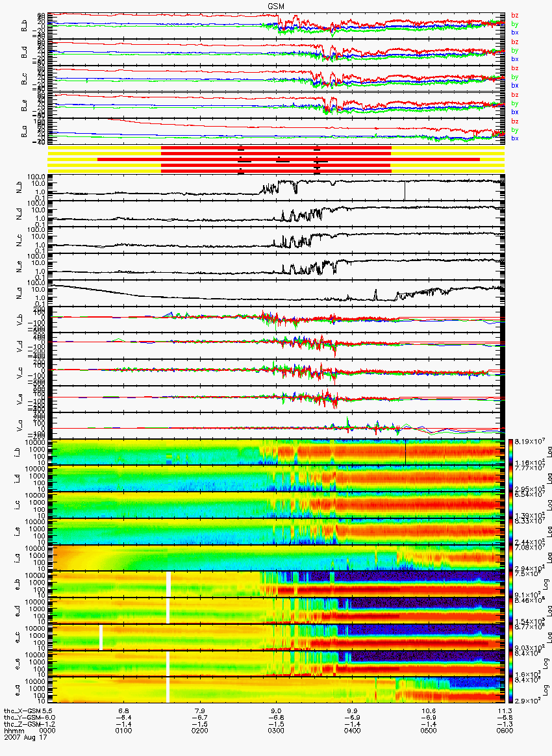Click the 2007 Aug 17 date label
This screenshot has height=756, width=552.
[25, 737]
